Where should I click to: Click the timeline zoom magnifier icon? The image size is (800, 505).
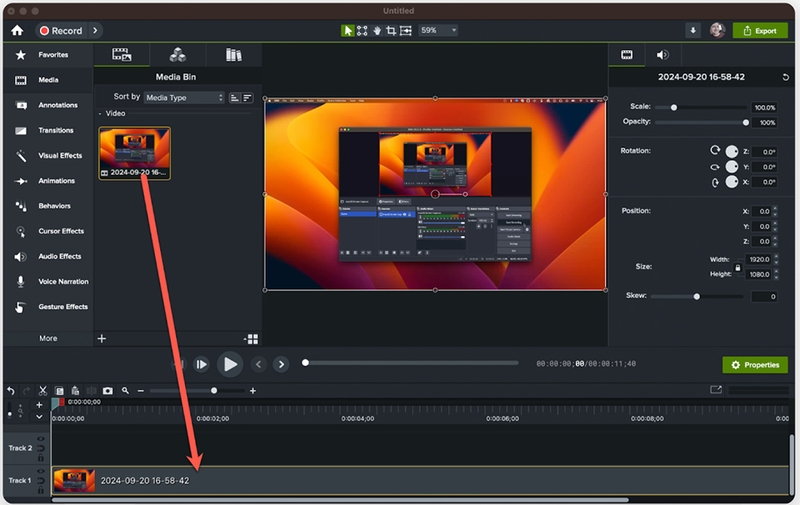coord(125,391)
